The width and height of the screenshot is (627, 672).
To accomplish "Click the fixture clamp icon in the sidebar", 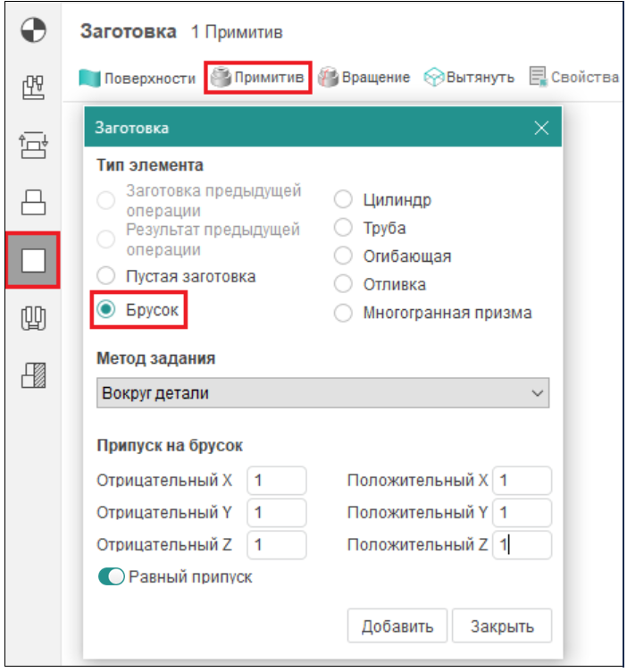I will tap(33, 145).
